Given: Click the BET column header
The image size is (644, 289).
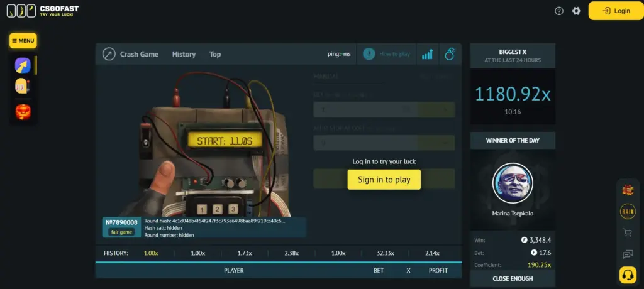Looking at the screenshot, I should pos(378,271).
